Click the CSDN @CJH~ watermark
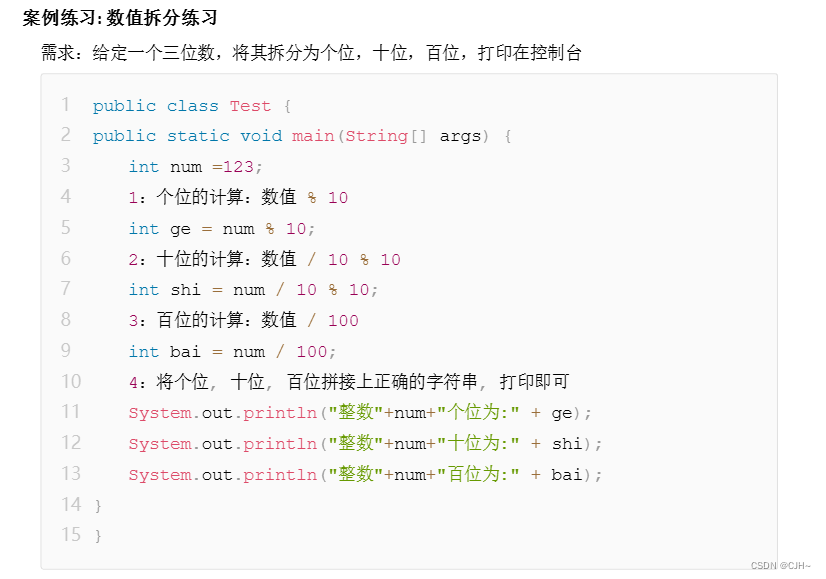Viewport: 826px width, 579px height. [781, 566]
